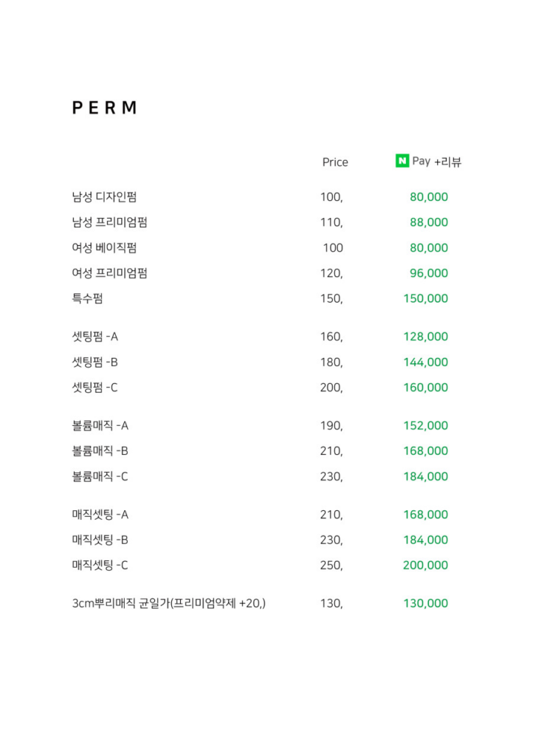Click the 셋팅펌 -C label

pos(95,388)
